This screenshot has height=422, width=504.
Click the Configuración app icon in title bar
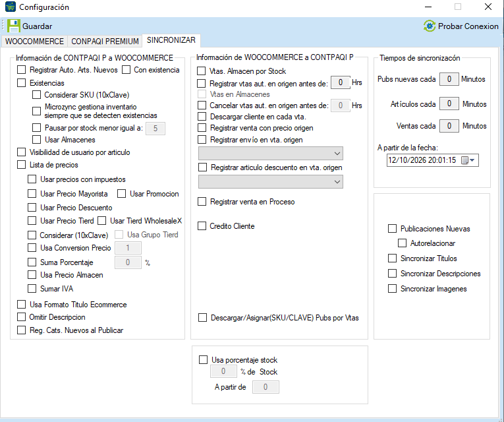tap(11, 7)
